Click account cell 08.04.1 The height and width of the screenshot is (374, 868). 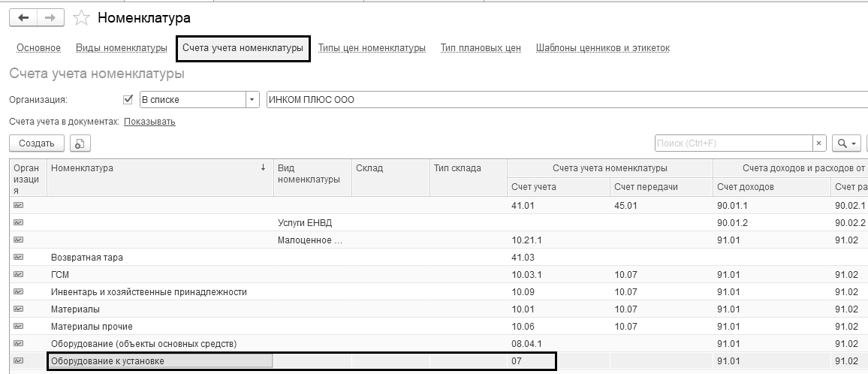[559, 343]
